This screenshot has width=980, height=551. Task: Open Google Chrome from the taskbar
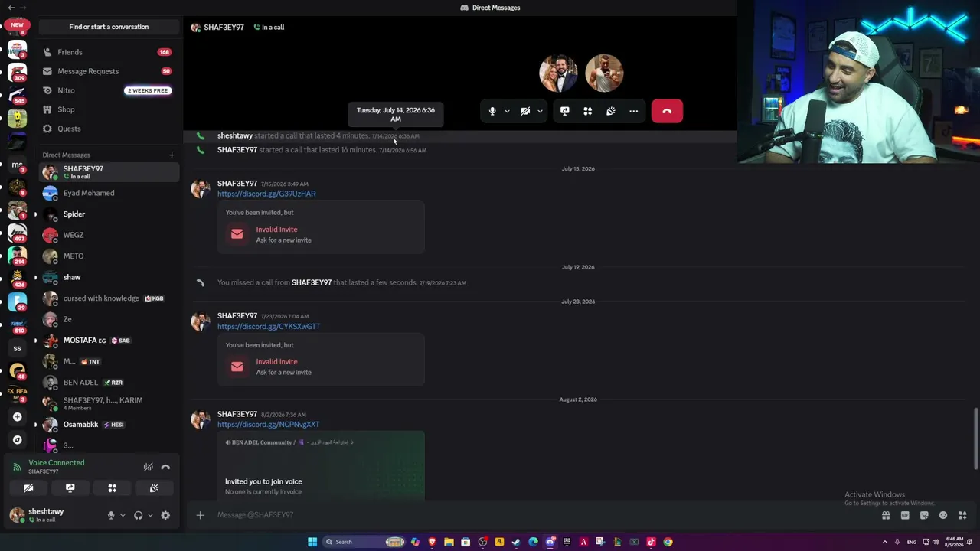pos(668,542)
